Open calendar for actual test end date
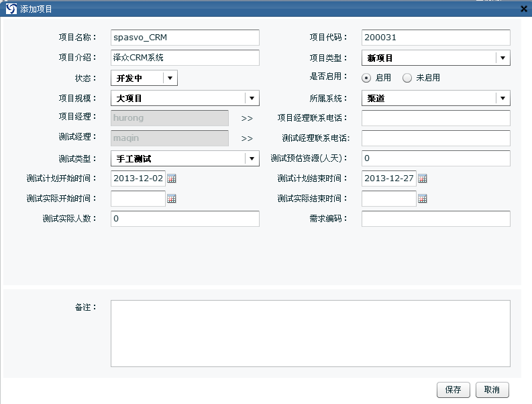The height and width of the screenshot is (404, 532). tap(423, 199)
